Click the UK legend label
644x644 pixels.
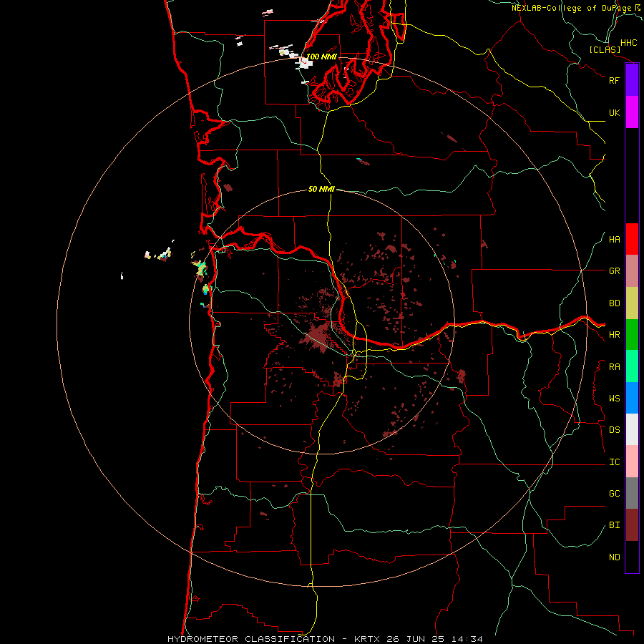coord(614,112)
